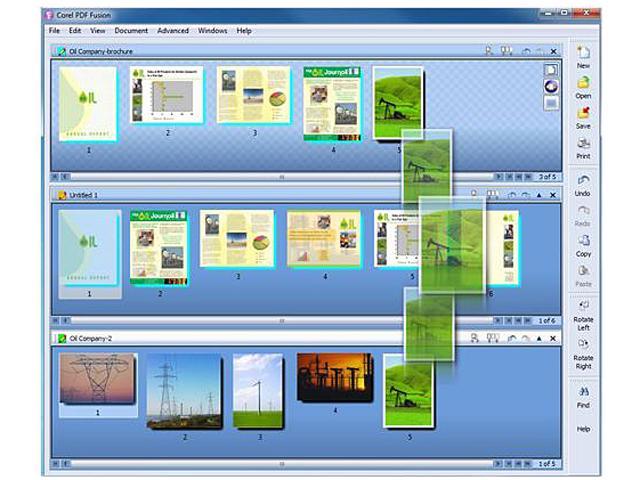The width and height of the screenshot is (640, 480).
Task: Open Find with binoculars icon
Action: [583, 393]
